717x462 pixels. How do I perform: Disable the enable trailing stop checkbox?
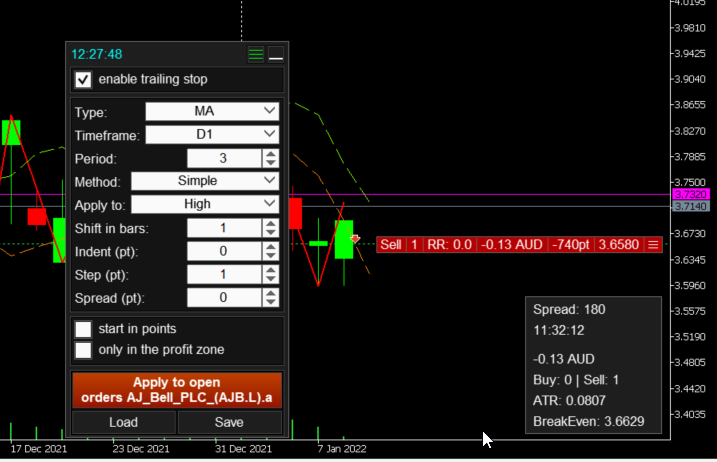(x=83, y=80)
